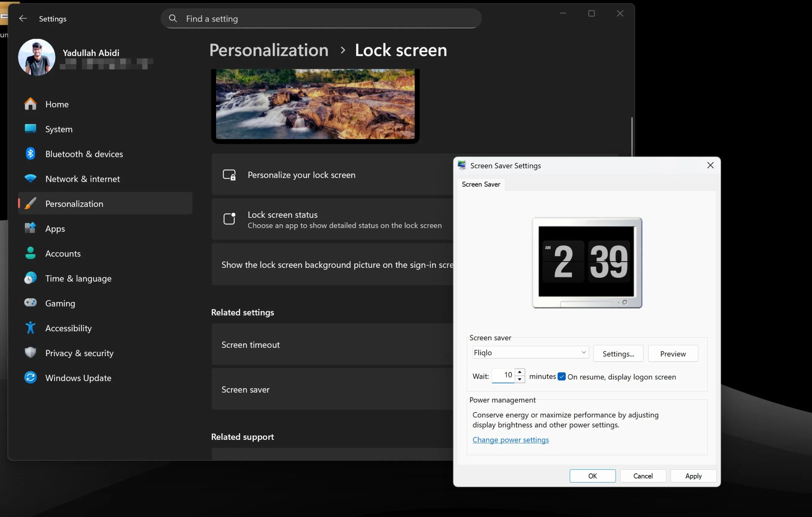The height and width of the screenshot is (517, 812).
Task: Expand Personalize your lock screen
Action: [332, 175]
